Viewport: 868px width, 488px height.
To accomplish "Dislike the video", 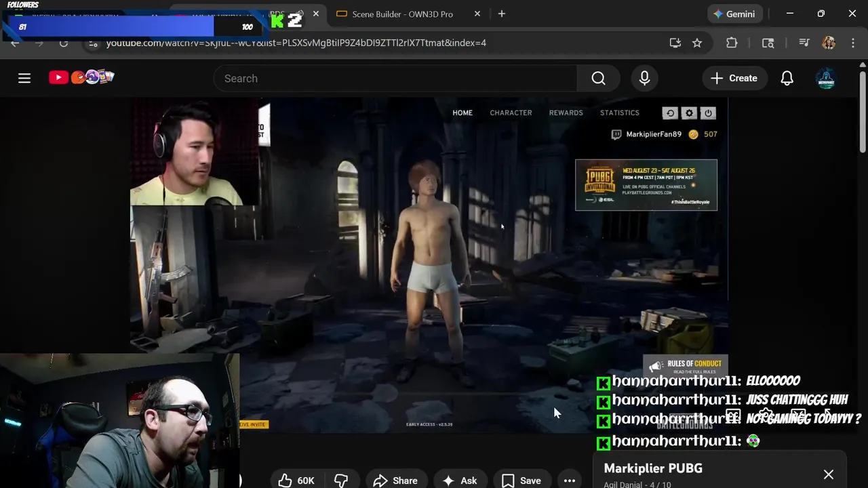I will (x=341, y=480).
